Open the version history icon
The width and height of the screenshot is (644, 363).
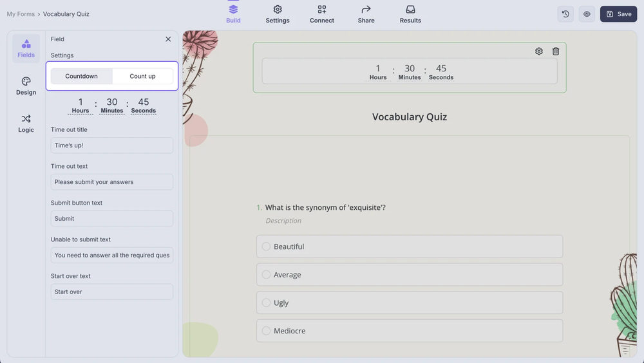[x=565, y=14]
